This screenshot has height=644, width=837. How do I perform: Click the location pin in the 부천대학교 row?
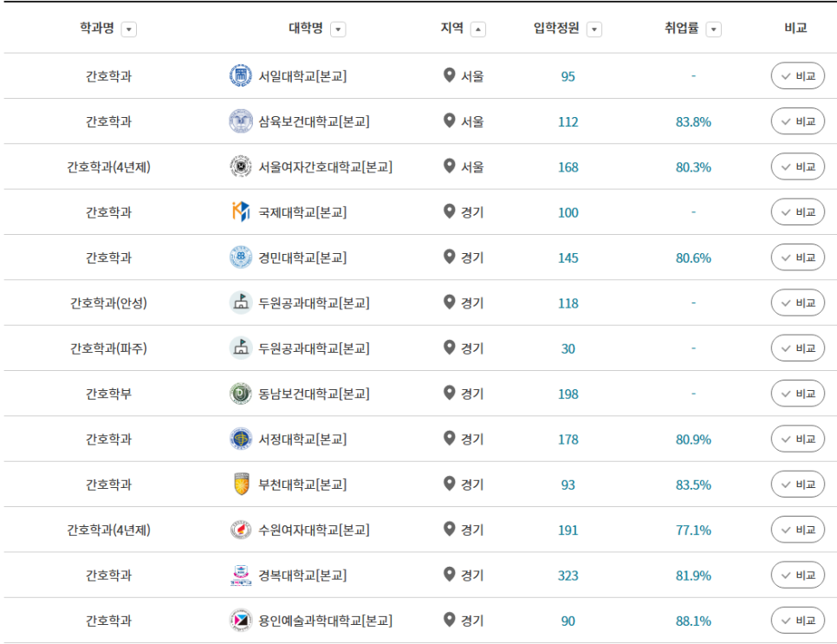pos(450,484)
